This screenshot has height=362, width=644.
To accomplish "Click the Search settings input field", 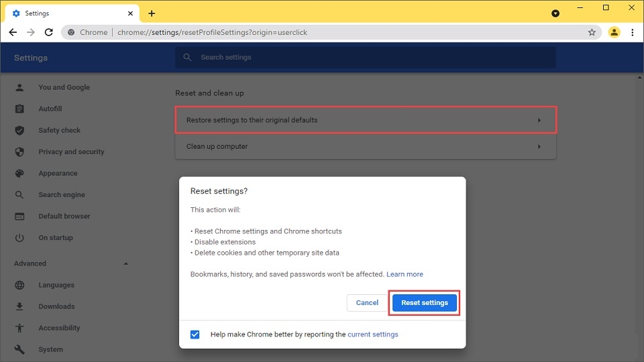I will click(366, 58).
